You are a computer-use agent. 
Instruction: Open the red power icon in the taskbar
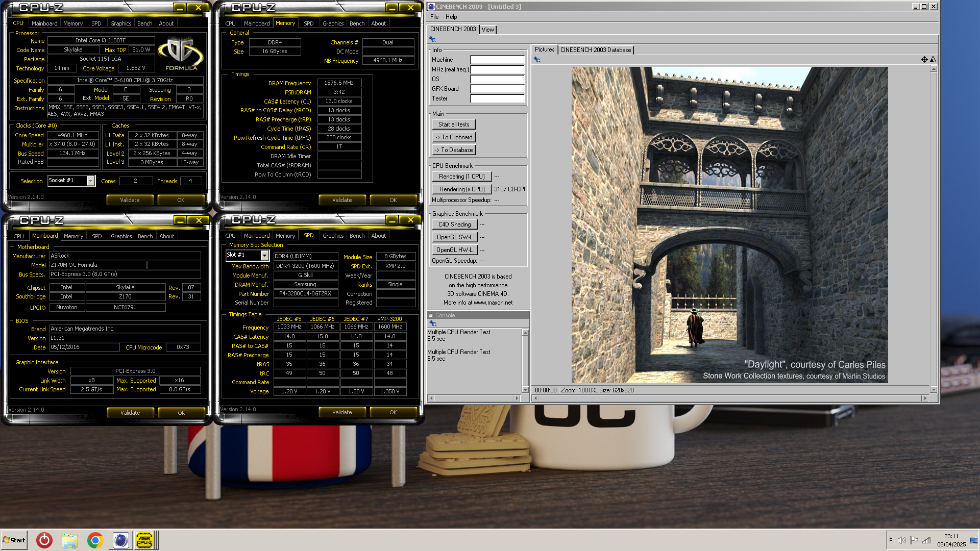pyautogui.click(x=44, y=540)
